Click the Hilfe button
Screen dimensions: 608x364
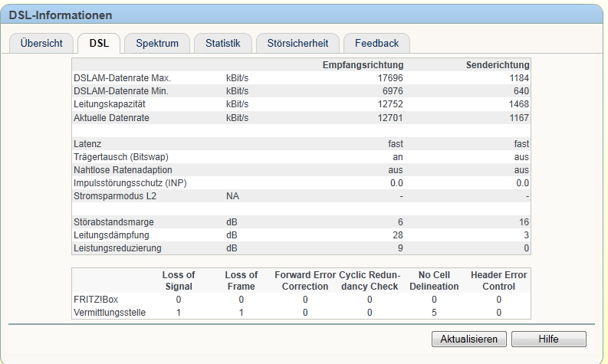pyautogui.click(x=549, y=339)
